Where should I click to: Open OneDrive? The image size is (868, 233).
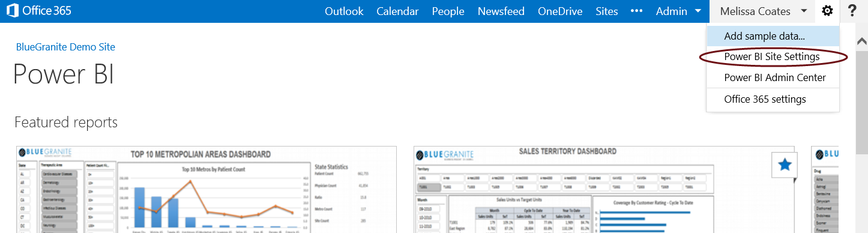tap(560, 11)
